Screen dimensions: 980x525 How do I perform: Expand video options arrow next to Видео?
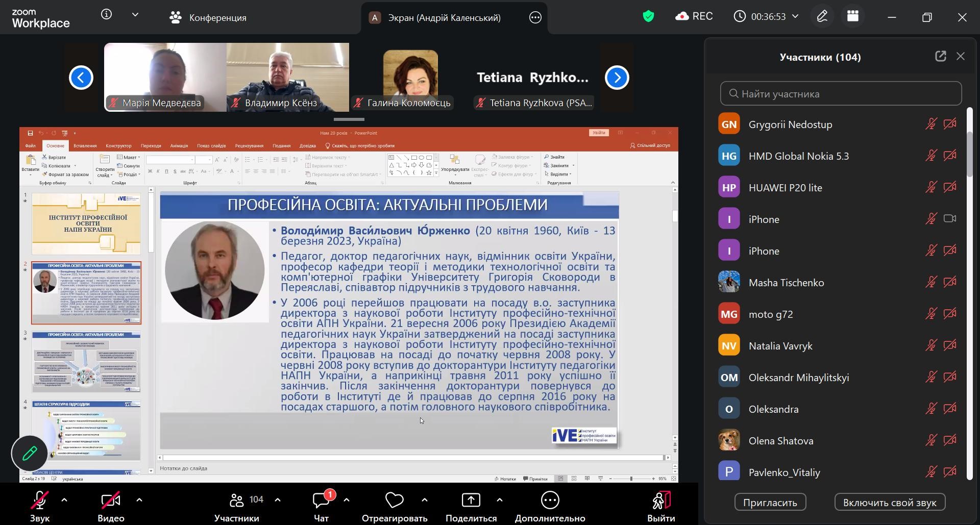point(139,500)
